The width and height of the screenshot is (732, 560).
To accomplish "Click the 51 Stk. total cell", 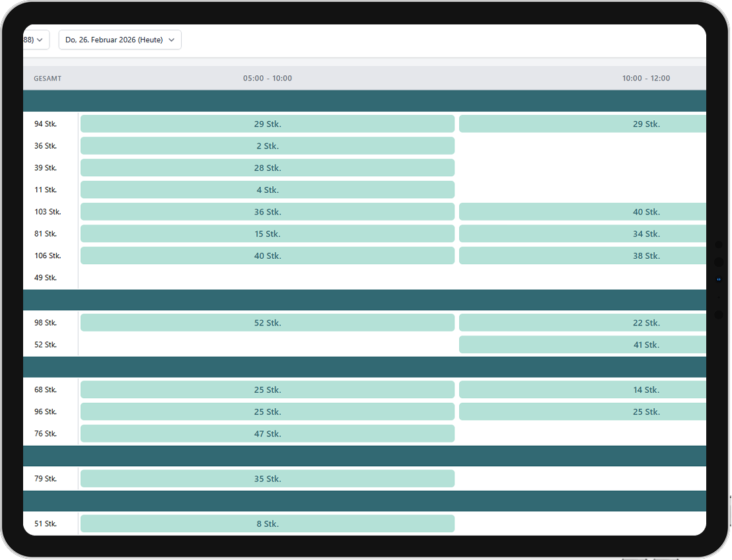I will (x=46, y=523).
